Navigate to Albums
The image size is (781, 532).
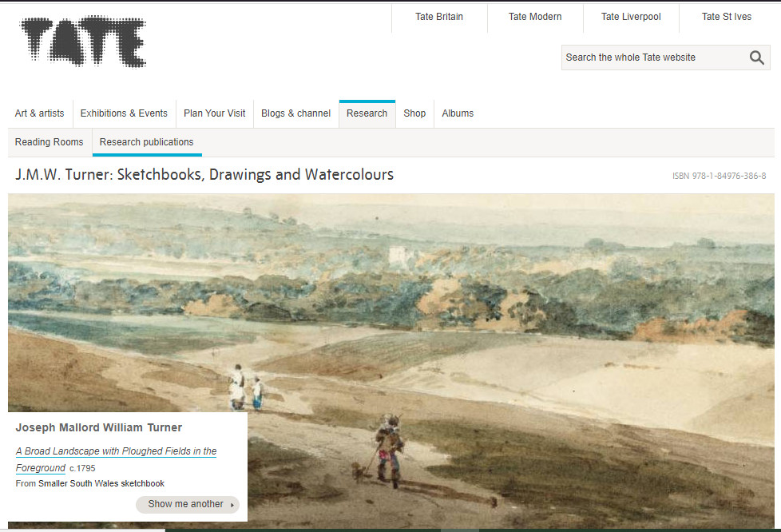[x=458, y=113]
